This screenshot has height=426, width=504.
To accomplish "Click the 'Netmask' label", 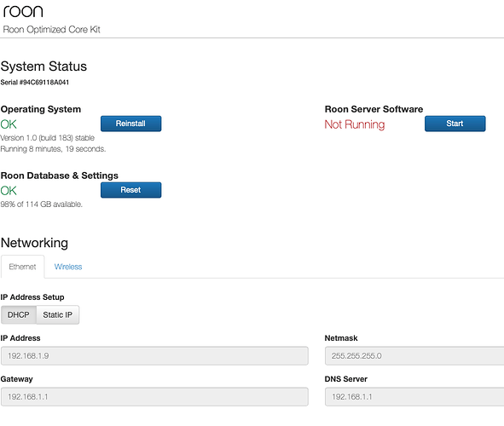I will coord(341,338).
